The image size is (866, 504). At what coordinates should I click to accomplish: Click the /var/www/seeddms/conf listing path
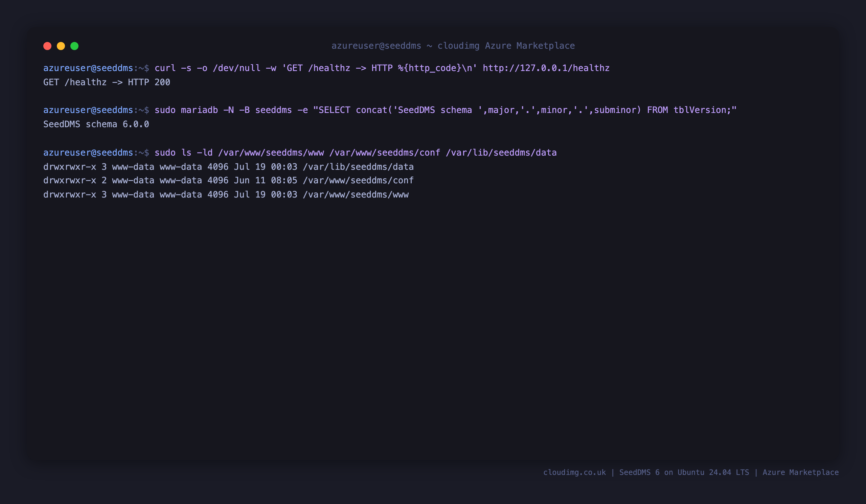(358, 180)
